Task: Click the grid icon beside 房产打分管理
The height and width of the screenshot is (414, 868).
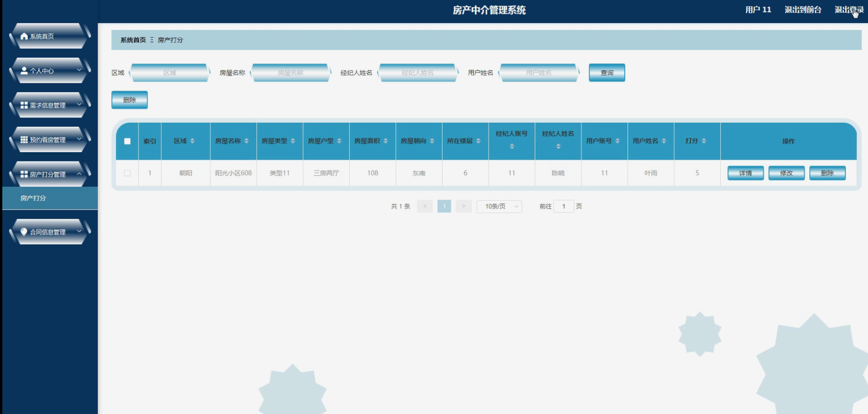Action: click(x=24, y=174)
